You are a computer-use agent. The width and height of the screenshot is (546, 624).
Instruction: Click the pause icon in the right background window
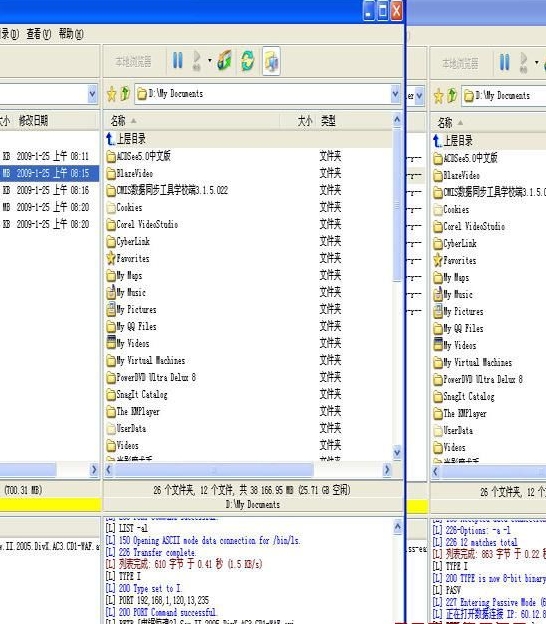tap(504, 62)
